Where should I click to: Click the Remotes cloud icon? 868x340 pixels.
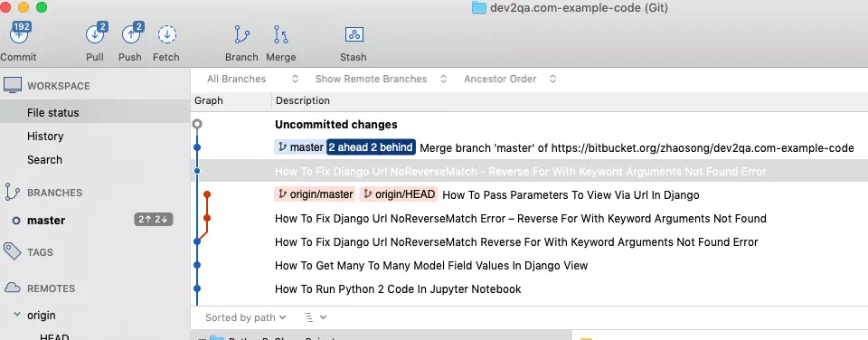coord(12,288)
